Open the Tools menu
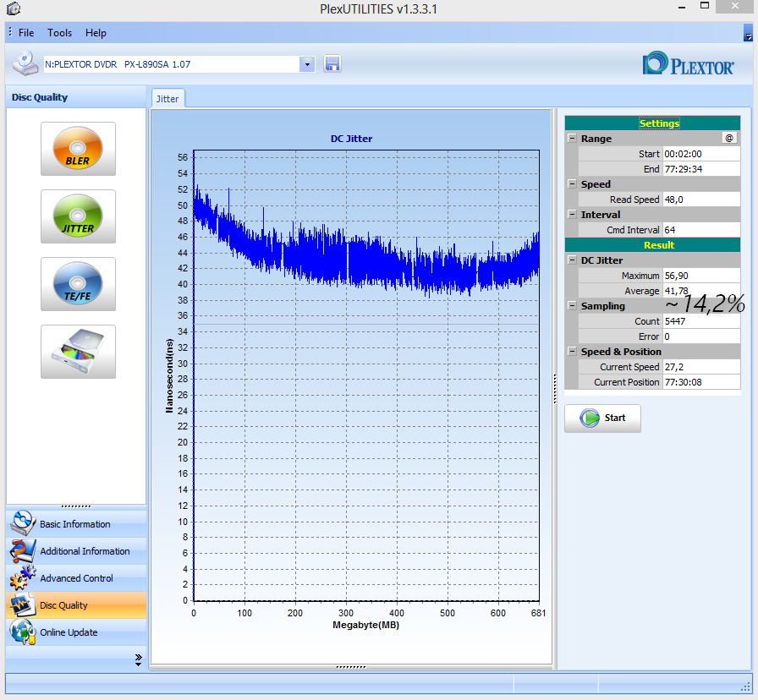Image resolution: width=758 pixels, height=700 pixels. [59, 33]
